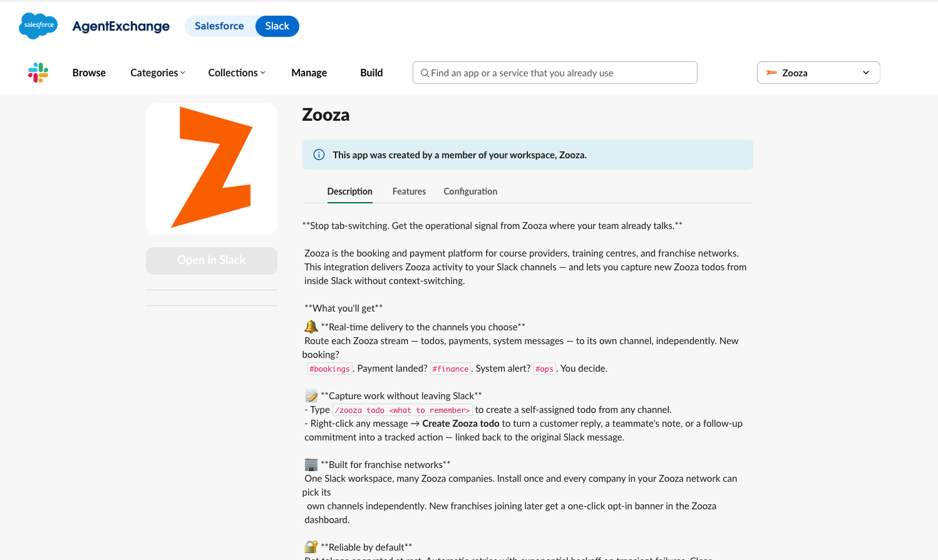The height and width of the screenshot is (560, 938).
Task: Expand the Collections dropdown menu
Action: (x=237, y=73)
